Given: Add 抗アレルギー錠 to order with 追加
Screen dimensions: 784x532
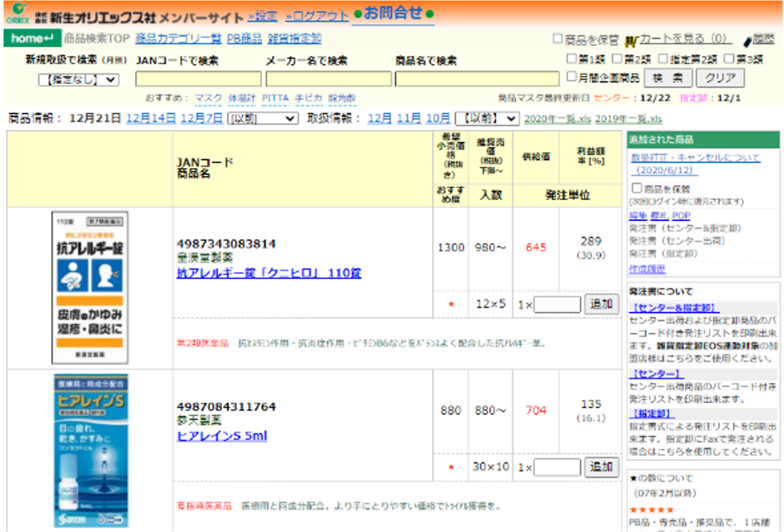Looking at the screenshot, I should click(602, 304).
